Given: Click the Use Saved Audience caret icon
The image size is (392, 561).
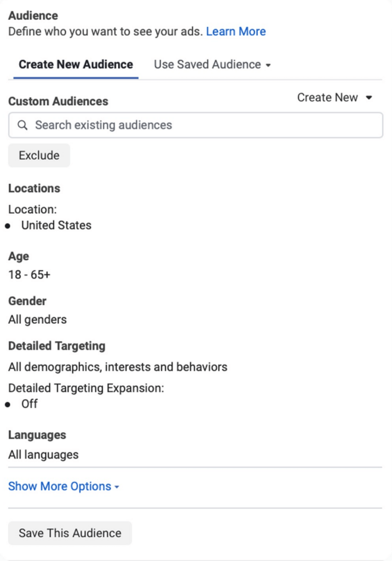Looking at the screenshot, I should click(268, 65).
